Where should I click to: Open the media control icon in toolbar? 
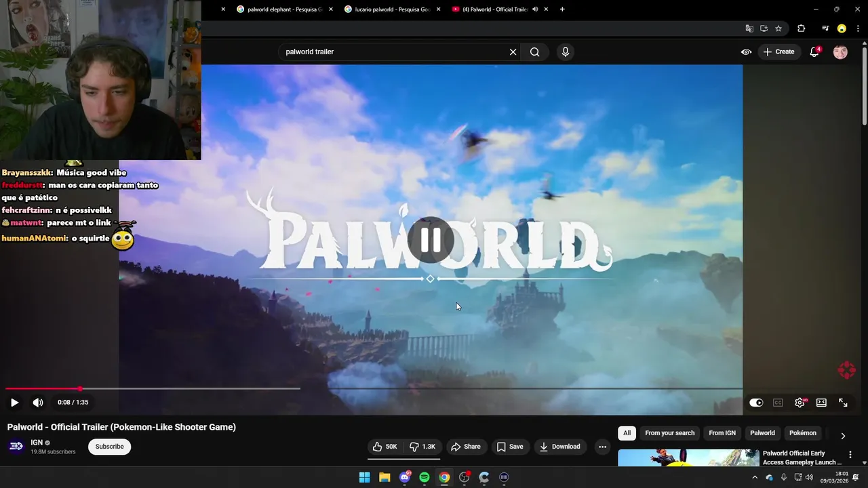pyautogui.click(x=825, y=28)
